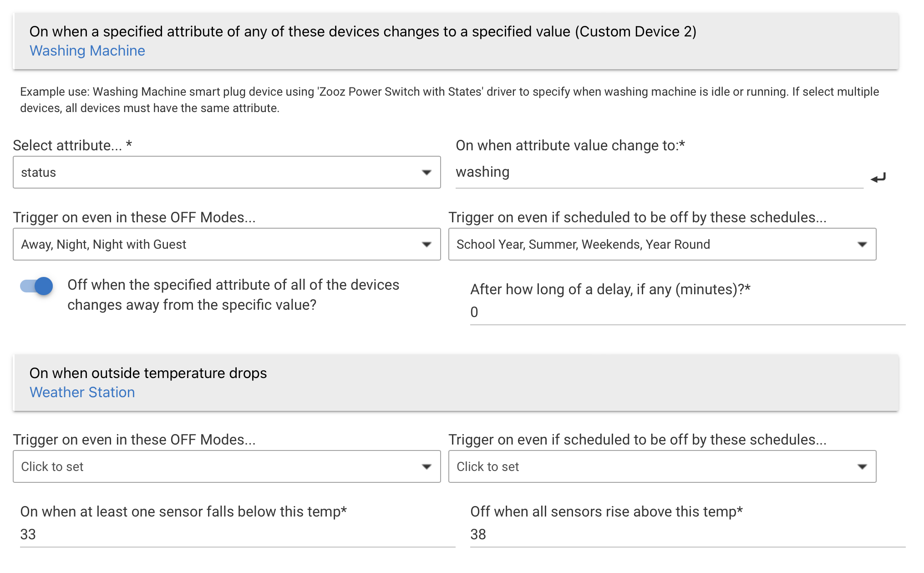Open the 'Away, Night, Night with Guest' modes list
Image resolution: width=924 pixels, height=573 pixels.
pos(218,244)
